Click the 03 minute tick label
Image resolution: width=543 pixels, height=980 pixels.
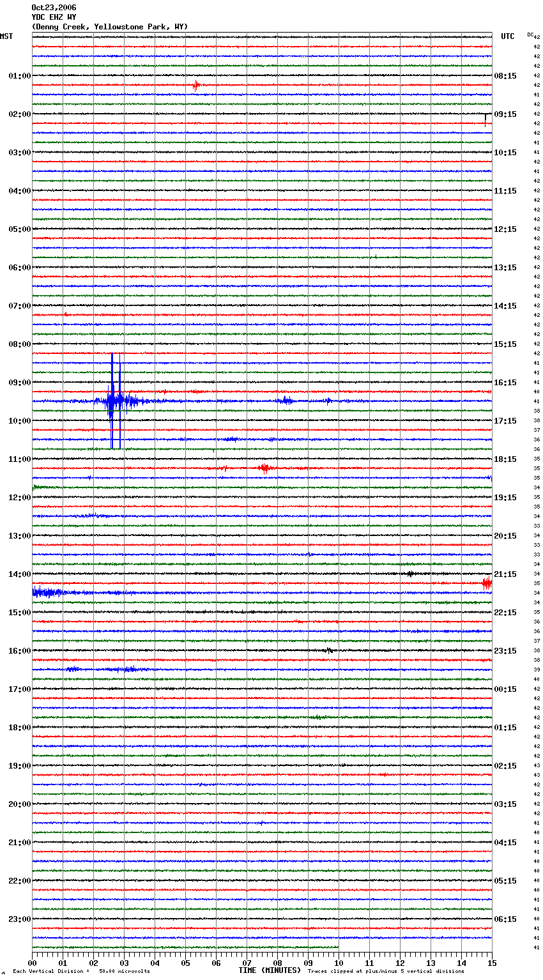coord(124,963)
